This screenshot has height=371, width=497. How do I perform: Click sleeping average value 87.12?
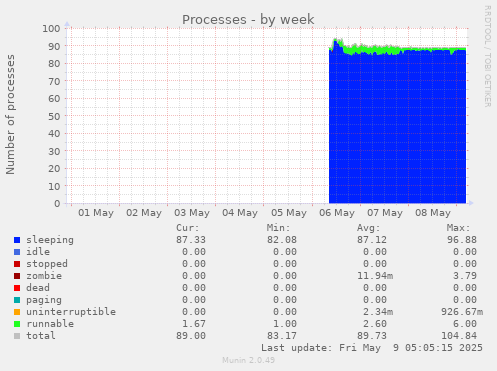pyautogui.click(x=372, y=240)
